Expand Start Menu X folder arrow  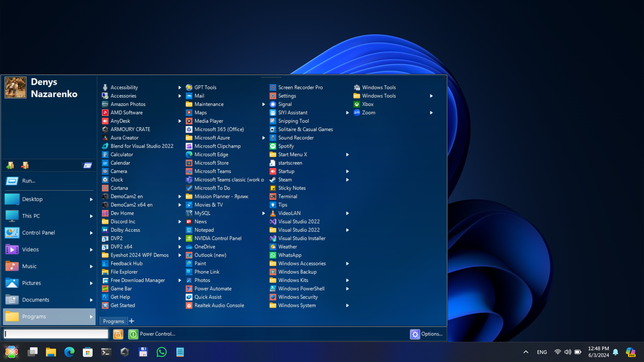coord(347,155)
